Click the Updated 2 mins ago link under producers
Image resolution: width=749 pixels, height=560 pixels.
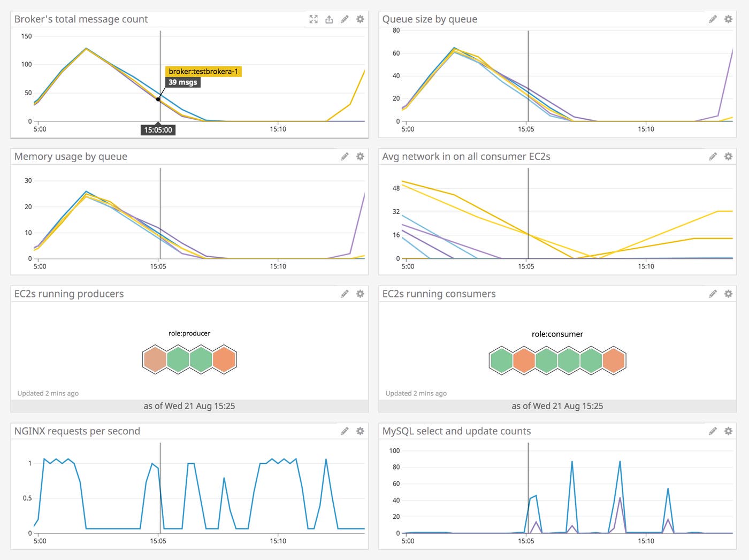point(48,393)
